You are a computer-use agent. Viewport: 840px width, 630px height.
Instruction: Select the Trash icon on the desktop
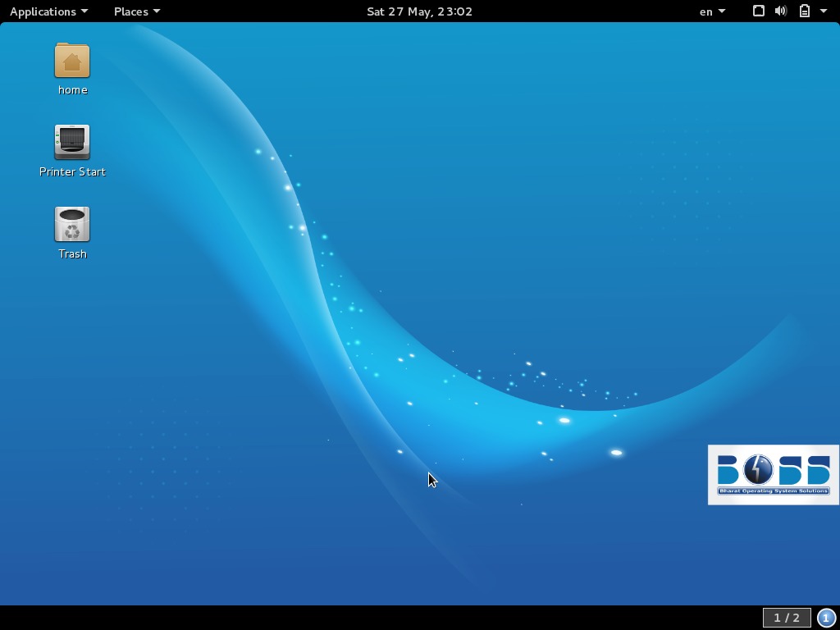coord(72,223)
